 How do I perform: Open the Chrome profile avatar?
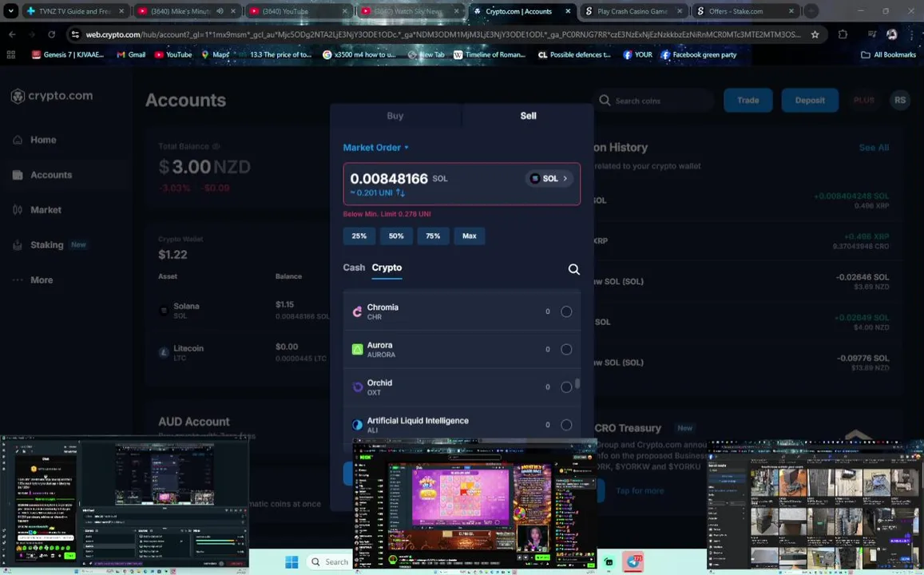pos(891,34)
